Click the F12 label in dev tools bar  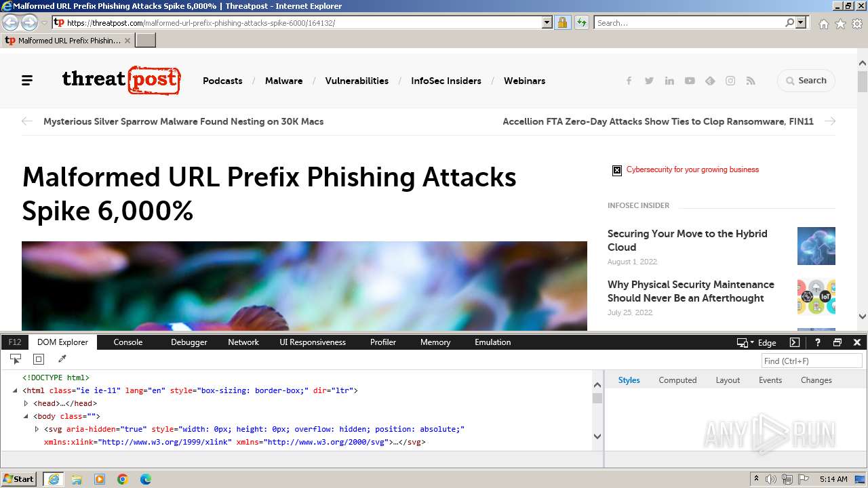point(15,342)
